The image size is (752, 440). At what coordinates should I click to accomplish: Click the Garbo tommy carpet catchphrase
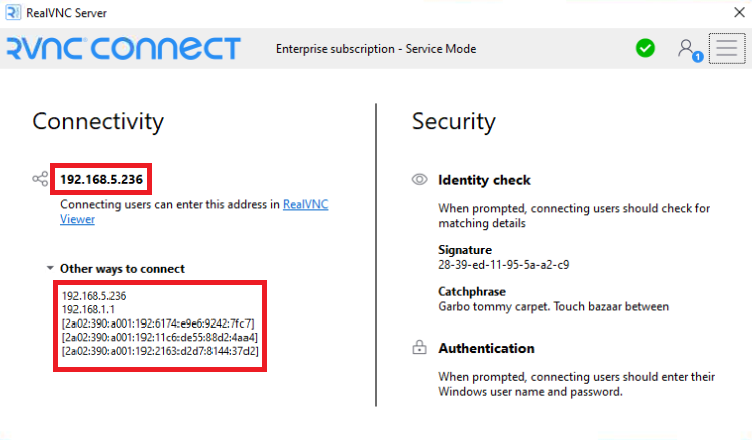(553, 307)
